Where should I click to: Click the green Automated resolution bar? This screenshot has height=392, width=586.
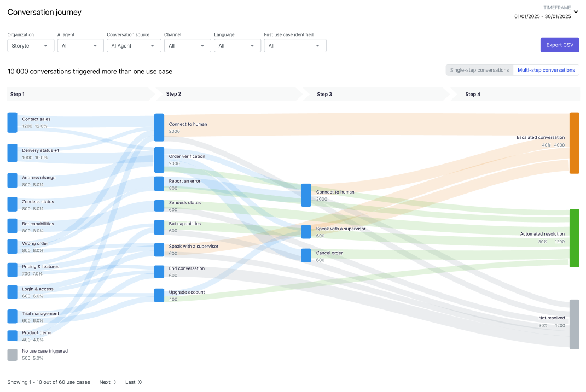(x=574, y=238)
